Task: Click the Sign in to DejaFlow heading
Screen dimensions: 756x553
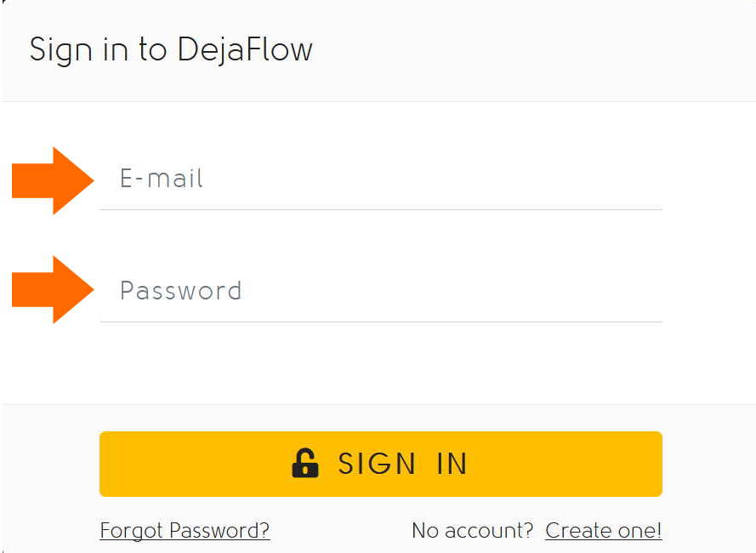Action: point(170,49)
